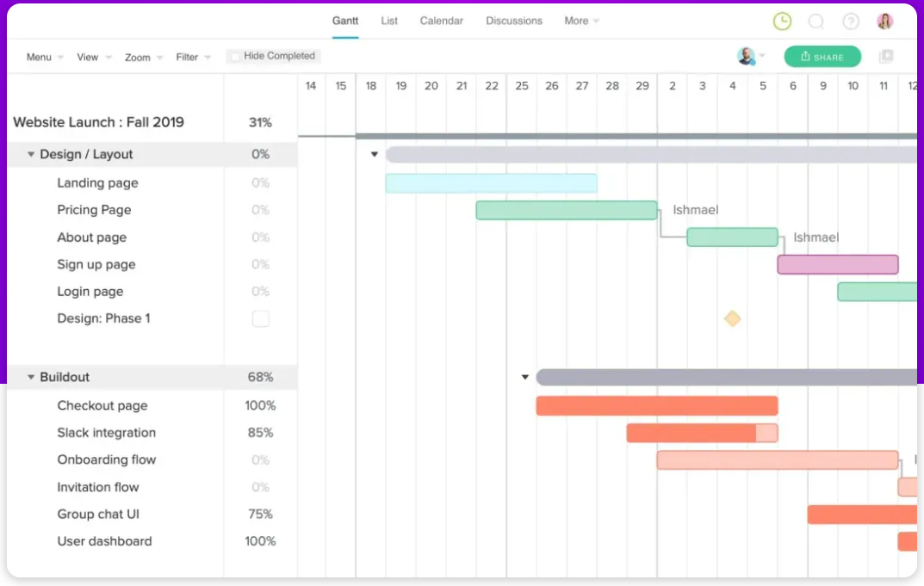Toggle completion on the Checkout page task
The width and height of the screenshot is (924, 586).
258,405
